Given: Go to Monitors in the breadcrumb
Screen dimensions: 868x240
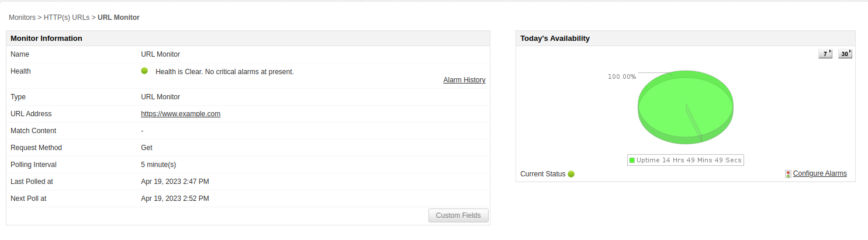Looking at the screenshot, I should point(22,18).
